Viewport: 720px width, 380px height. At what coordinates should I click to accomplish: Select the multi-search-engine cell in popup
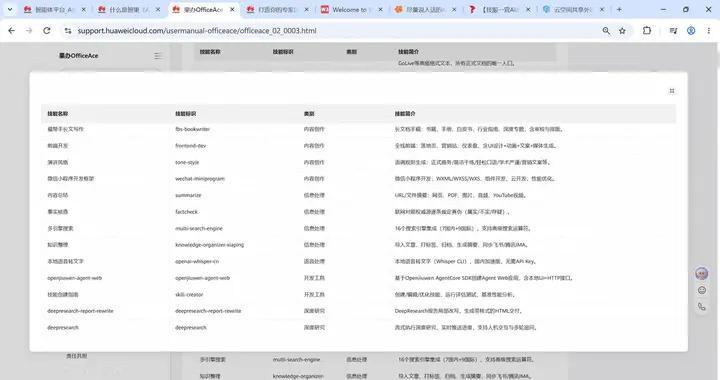pos(199,229)
